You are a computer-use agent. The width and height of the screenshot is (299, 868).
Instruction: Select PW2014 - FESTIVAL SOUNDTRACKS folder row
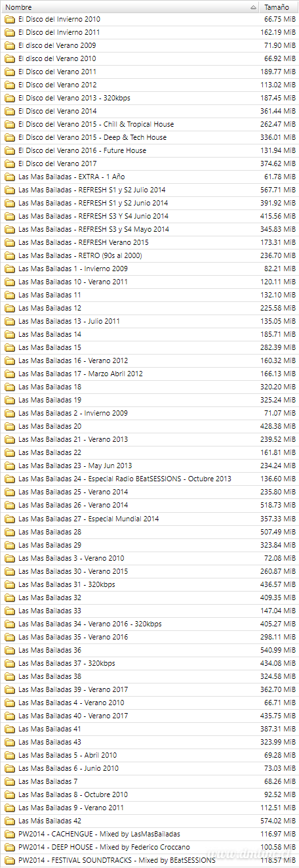coord(149,860)
